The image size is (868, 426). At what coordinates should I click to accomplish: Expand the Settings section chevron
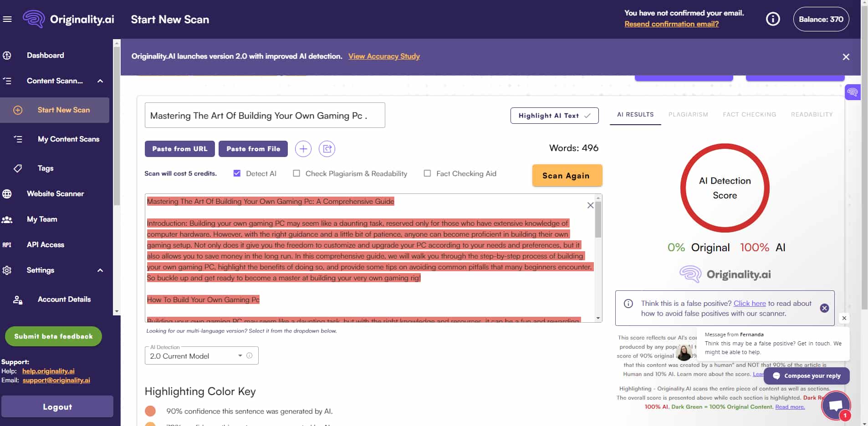[100, 270]
